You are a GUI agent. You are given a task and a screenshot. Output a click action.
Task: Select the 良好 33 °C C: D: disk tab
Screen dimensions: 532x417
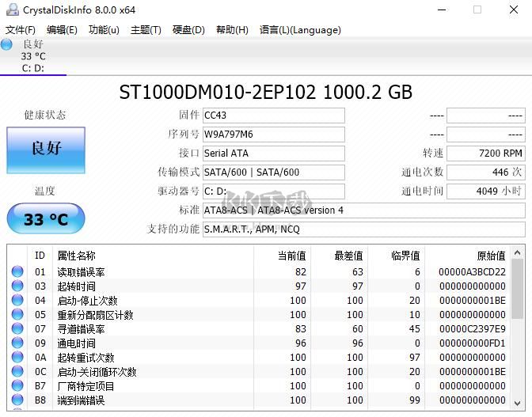[x=33, y=56]
